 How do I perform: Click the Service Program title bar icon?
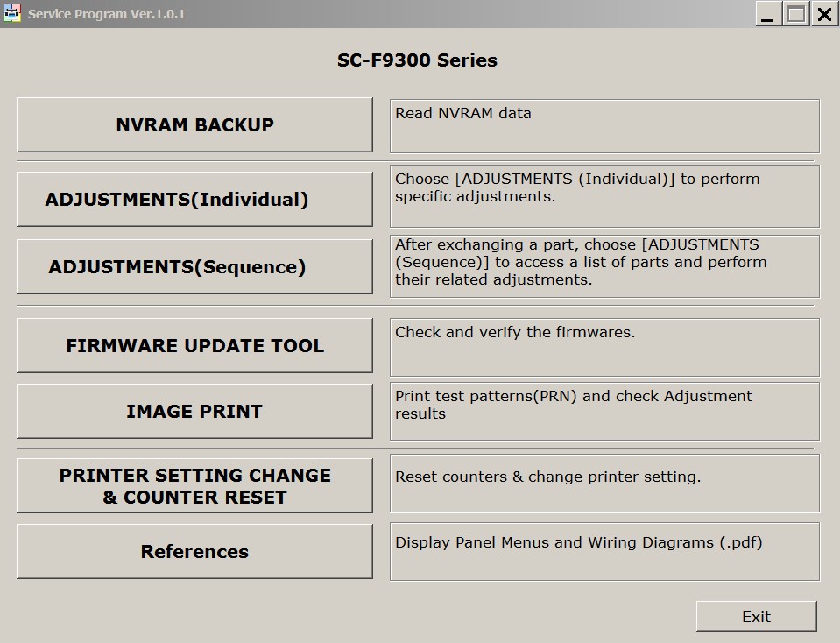[x=12, y=14]
